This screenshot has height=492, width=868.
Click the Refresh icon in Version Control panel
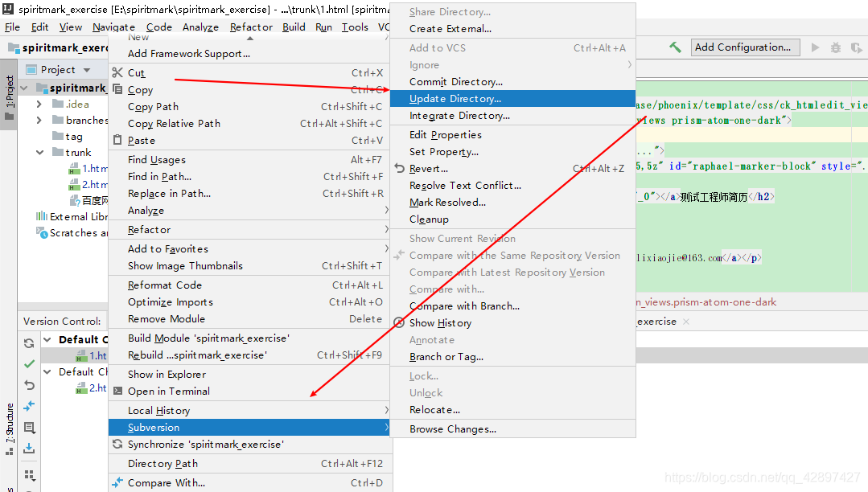click(x=29, y=343)
